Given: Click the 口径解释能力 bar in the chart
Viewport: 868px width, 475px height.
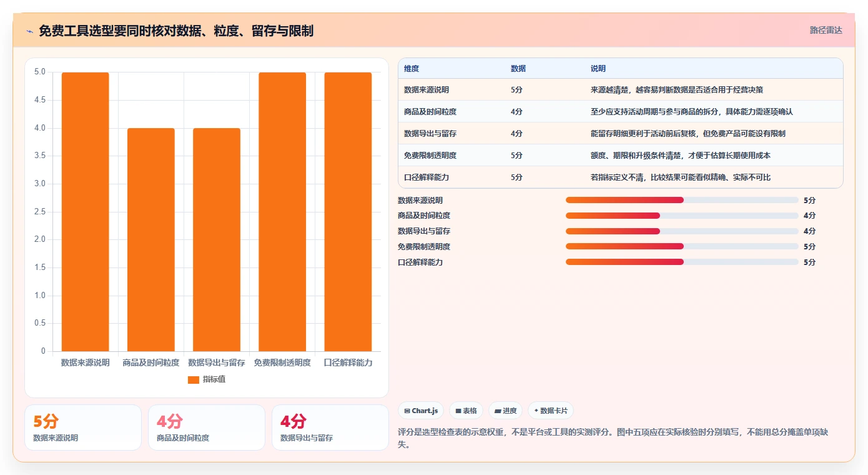Looking at the screenshot, I should 348,212.
